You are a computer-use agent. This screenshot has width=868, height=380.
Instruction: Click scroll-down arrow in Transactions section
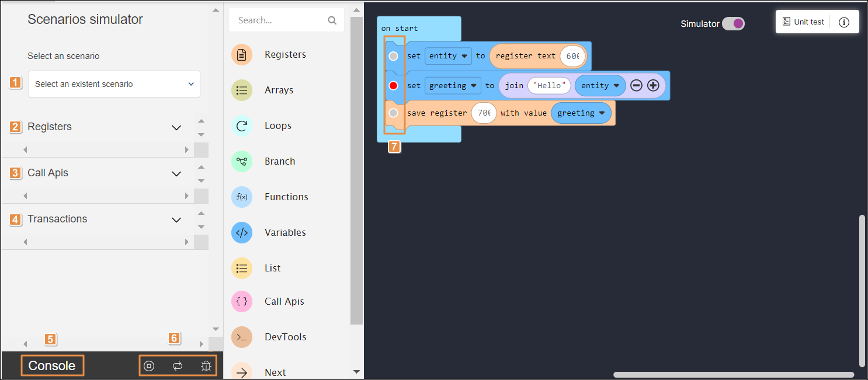(201, 226)
